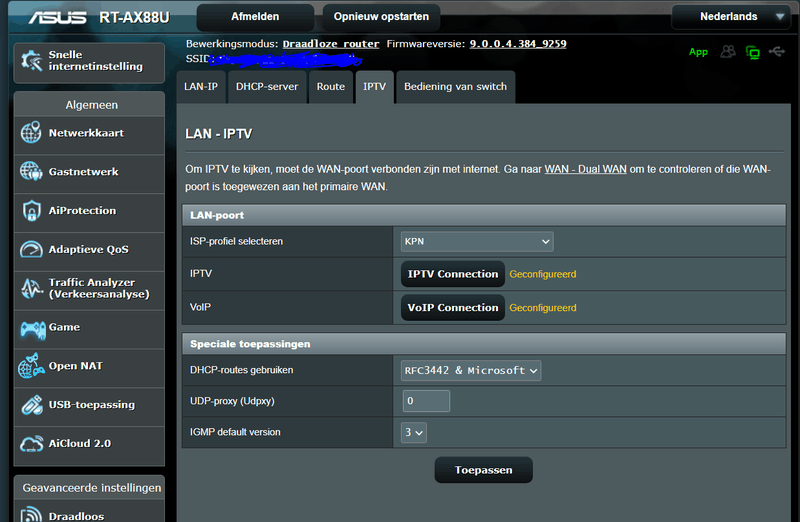Click the USB-toepassing icon
The width and height of the screenshot is (800, 522).
click(x=32, y=405)
